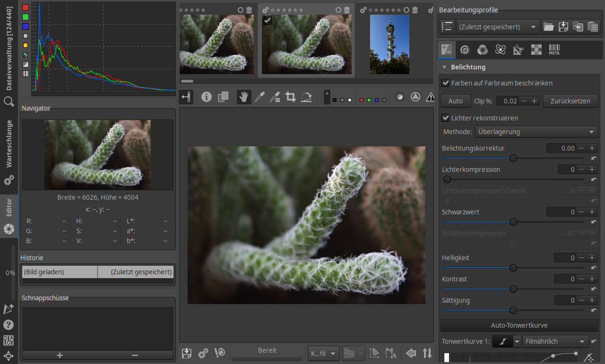Toggle blue channel preview in toolbar
605x364 pixels.
click(x=377, y=100)
